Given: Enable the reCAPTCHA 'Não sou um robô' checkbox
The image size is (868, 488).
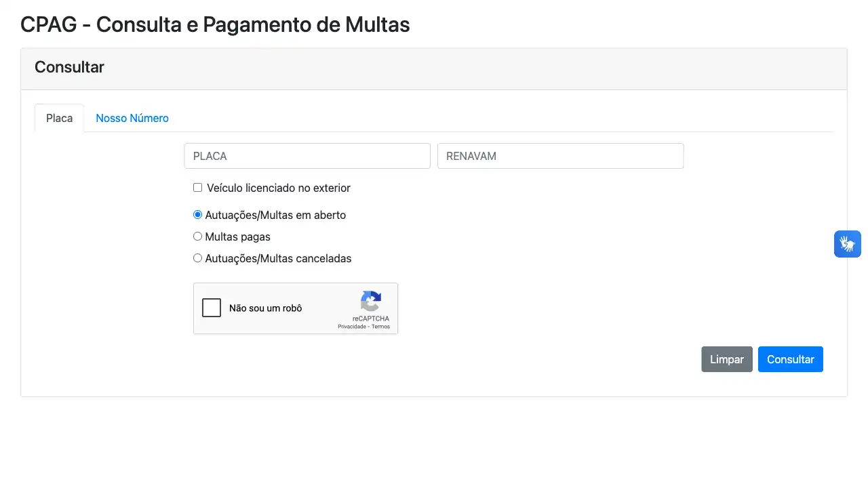Looking at the screenshot, I should tap(211, 307).
